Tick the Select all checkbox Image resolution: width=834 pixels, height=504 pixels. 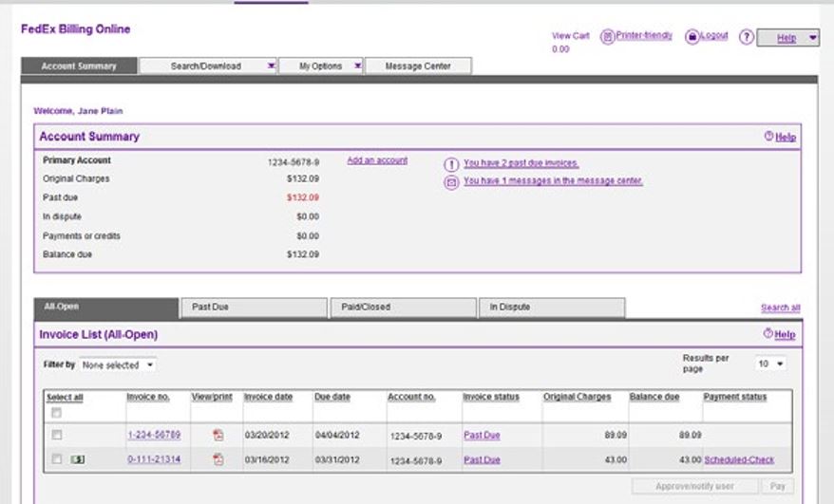coord(56,413)
